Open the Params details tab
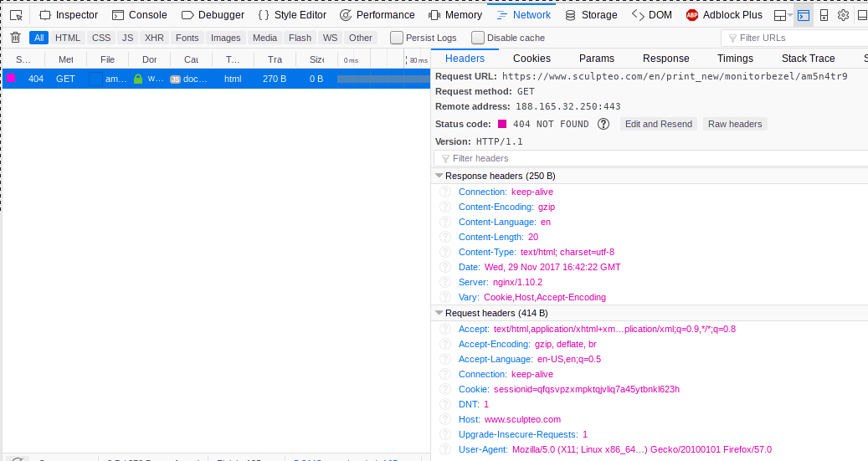Screen dimensions: 868x461 click(x=596, y=58)
